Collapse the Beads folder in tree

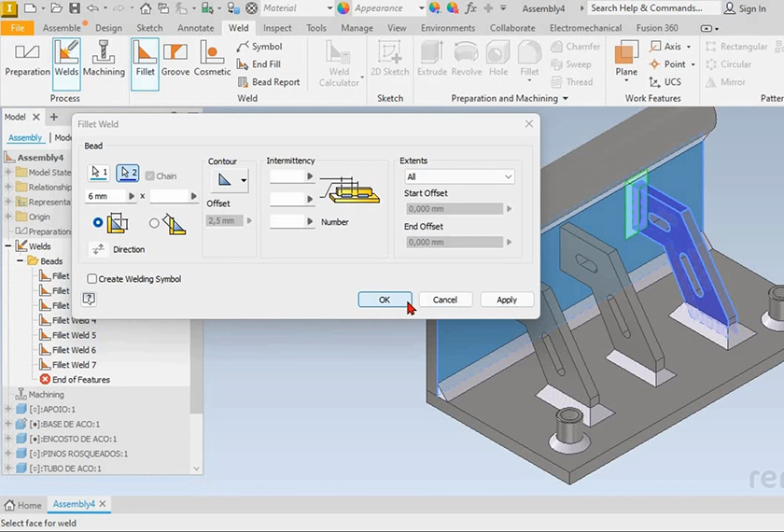[x=21, y=261]
